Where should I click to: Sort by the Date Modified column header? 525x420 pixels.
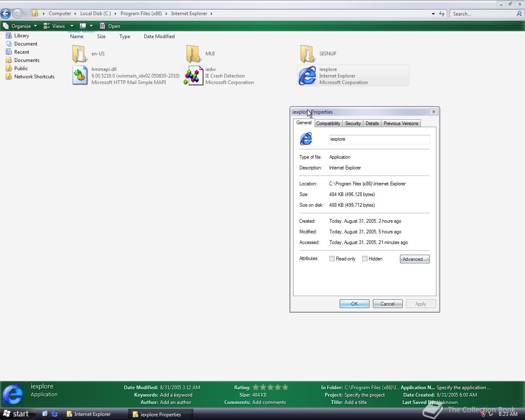[159, 37]
